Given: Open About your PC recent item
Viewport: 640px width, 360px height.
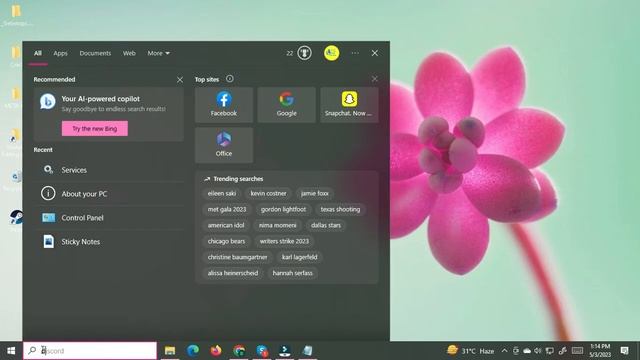Looking at the screenshot, I should pyautogui.click(x=109, y=194).
